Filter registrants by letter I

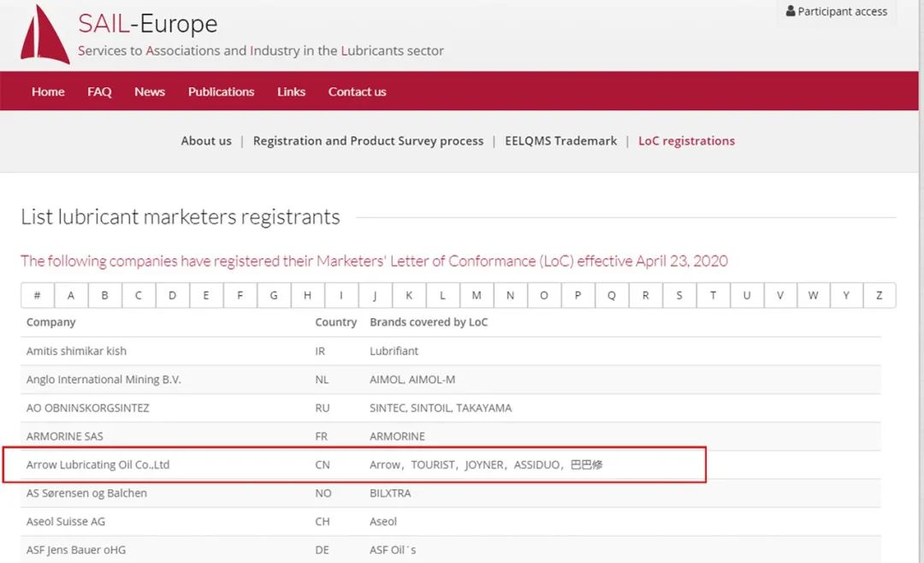pyautogui.click(x=341, y=295)
